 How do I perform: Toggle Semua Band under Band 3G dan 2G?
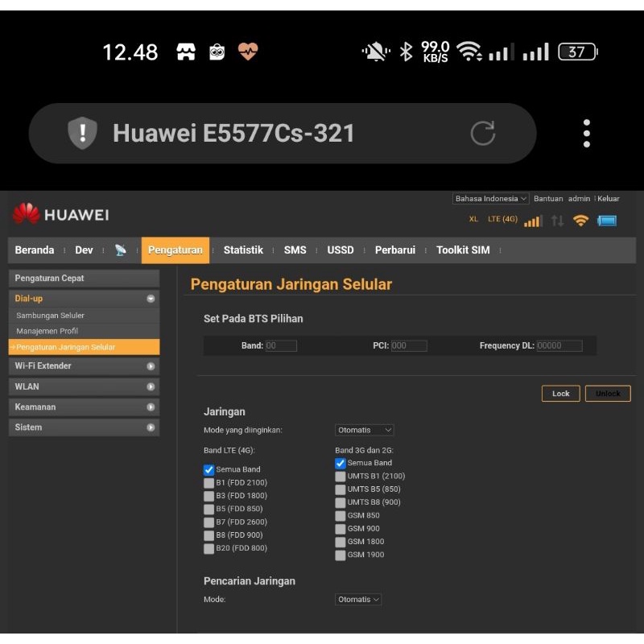coord(340,463)
